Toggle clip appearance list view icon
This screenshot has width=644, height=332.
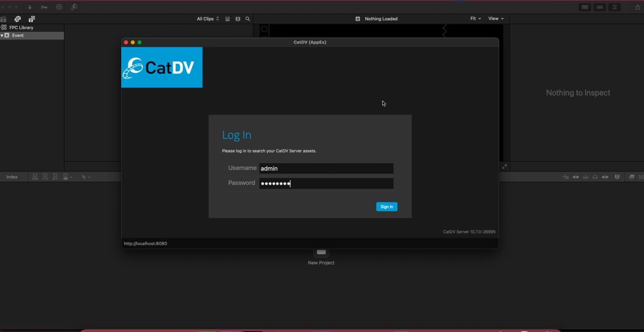(x=227, y=19)
